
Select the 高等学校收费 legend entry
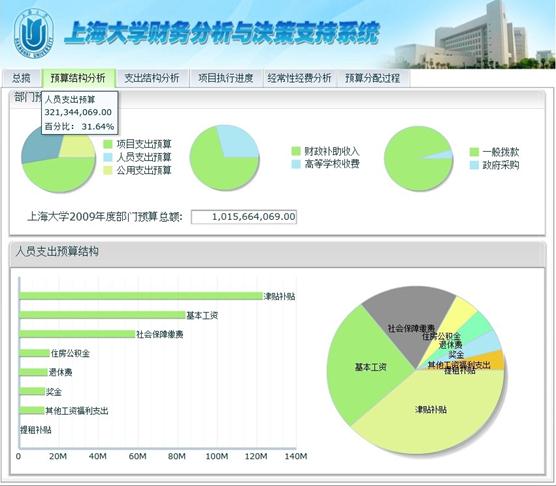[326, 164]
